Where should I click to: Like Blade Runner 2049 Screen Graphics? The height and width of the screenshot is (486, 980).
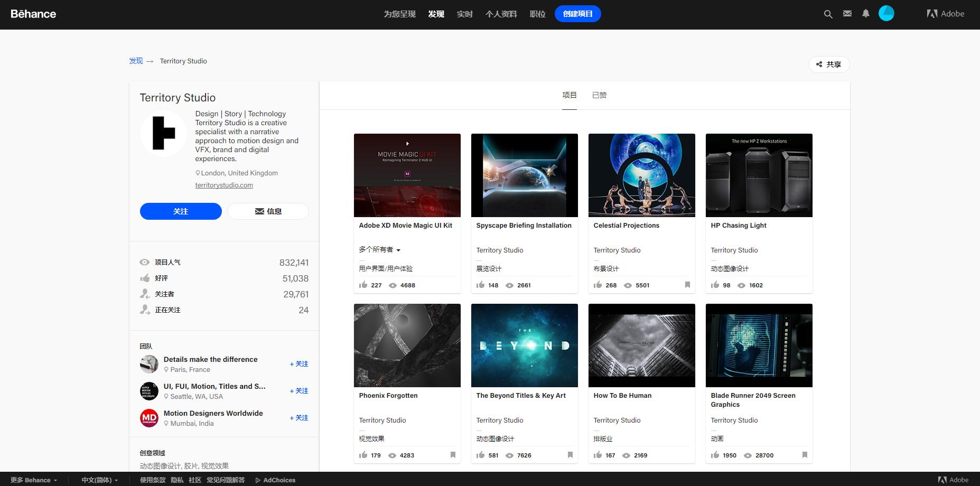715,455
